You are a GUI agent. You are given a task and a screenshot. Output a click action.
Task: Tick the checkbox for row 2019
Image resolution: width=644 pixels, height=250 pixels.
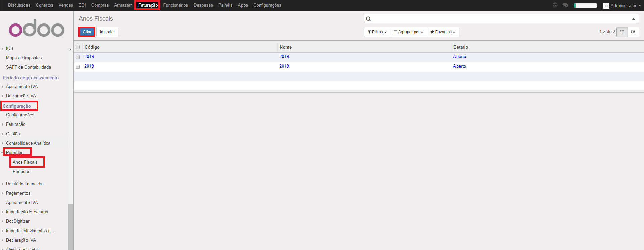click(78, 57)
